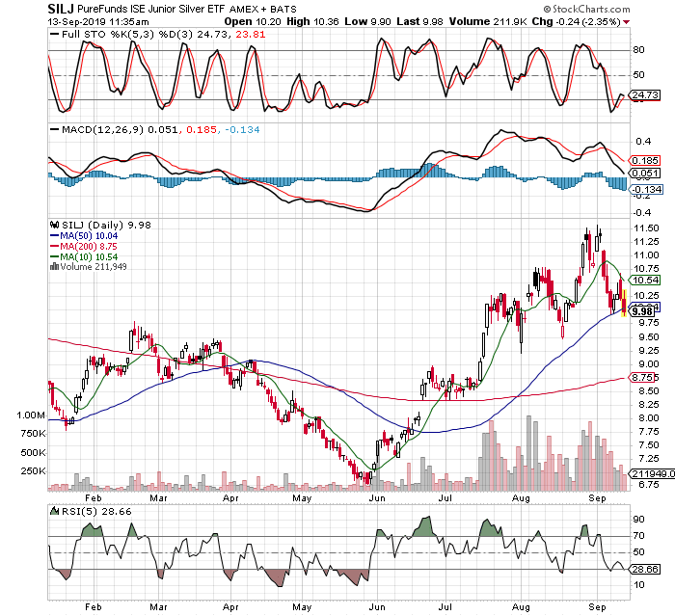Click the 9.98 last price flag
The height and width of the screenshot is (616, 675).
tap(642, 311)
